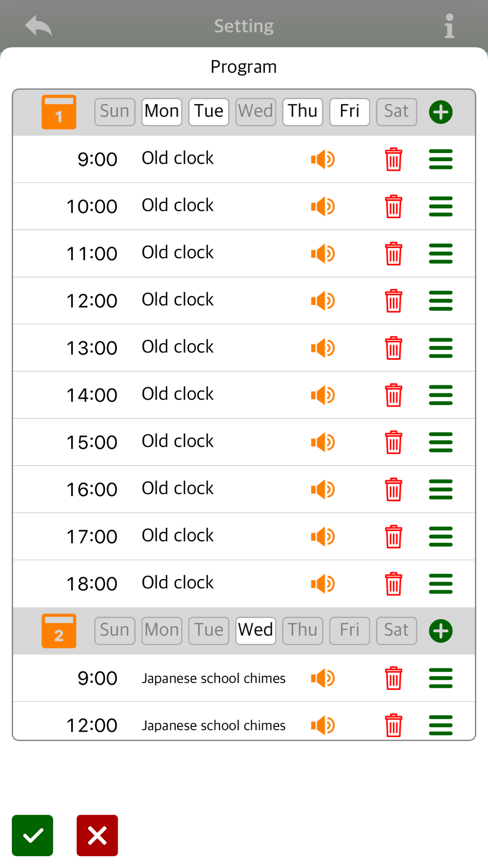Grab reorder handle of 13:00 entry
Viewport: 488px width, 868px height.
441,348
